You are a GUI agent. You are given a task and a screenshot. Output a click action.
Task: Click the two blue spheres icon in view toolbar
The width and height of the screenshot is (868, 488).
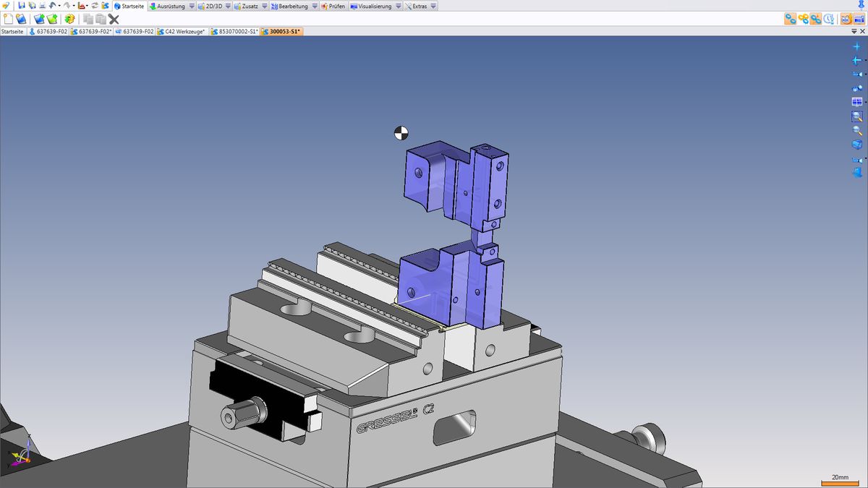pos(857,88)
